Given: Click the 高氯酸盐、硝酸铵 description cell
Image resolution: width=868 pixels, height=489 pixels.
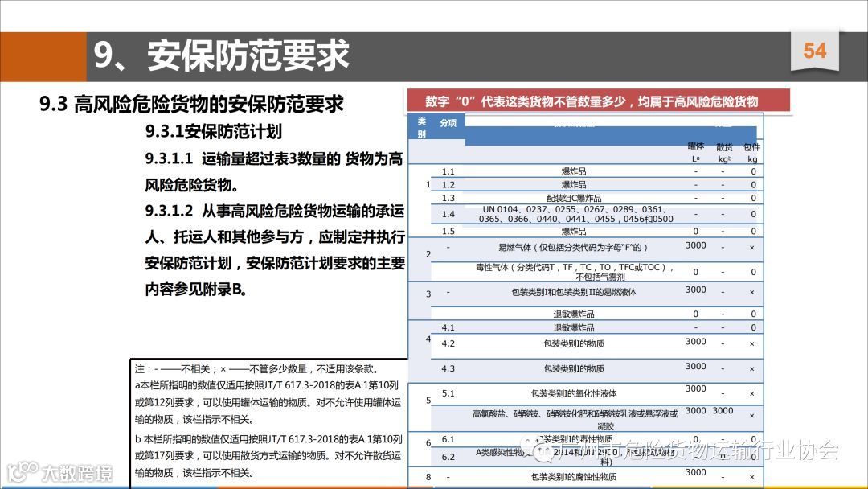Looking at the screenshot, I should pyautogui.click(x=575, y=420).
